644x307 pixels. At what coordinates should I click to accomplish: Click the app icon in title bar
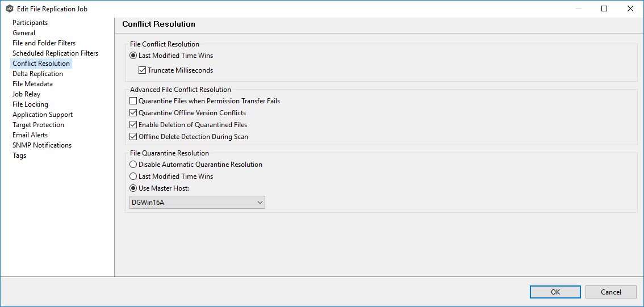point(9,9)
